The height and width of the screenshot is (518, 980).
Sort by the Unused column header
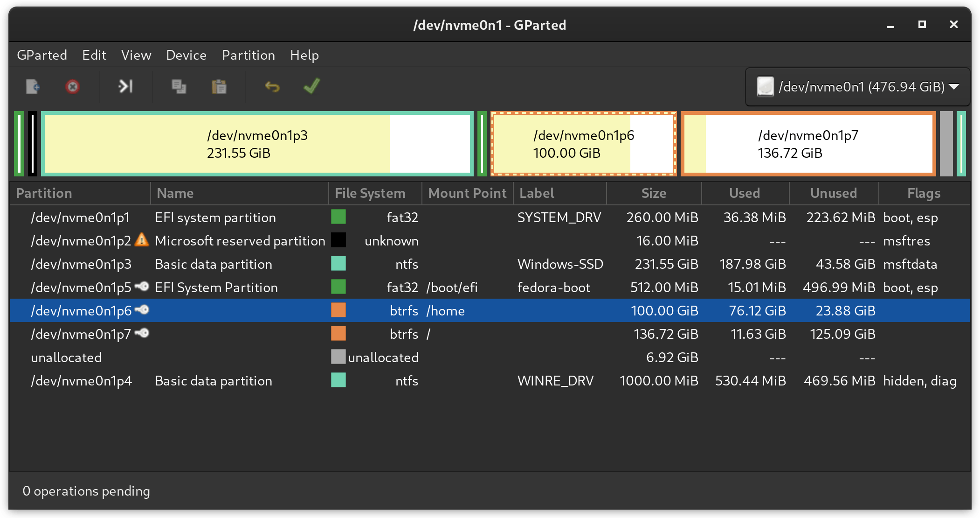[x=833, y=193]
